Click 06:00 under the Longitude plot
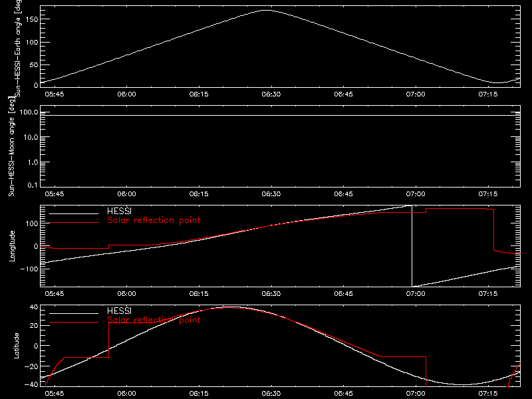The image size is (532, 399). pos(126,293)
